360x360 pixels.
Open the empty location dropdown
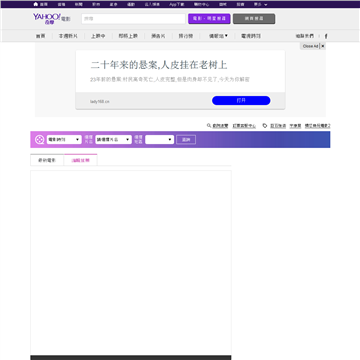coord(159,139)
